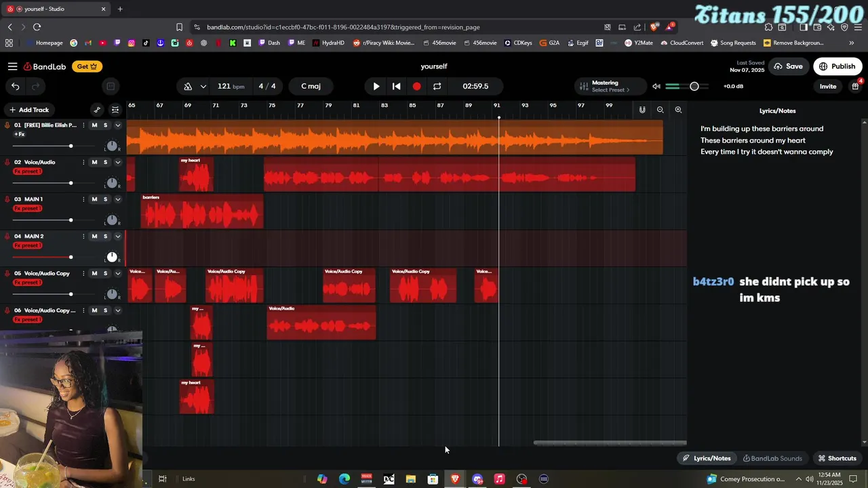Expand track 04 MAIN 2 chevron

coord(117,237)
